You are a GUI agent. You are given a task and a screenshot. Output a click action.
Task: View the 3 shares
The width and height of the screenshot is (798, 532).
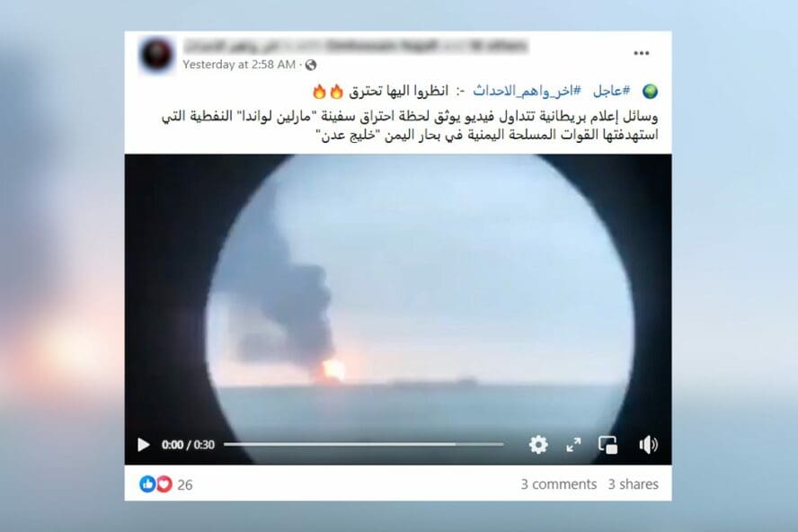click(634, 484)
